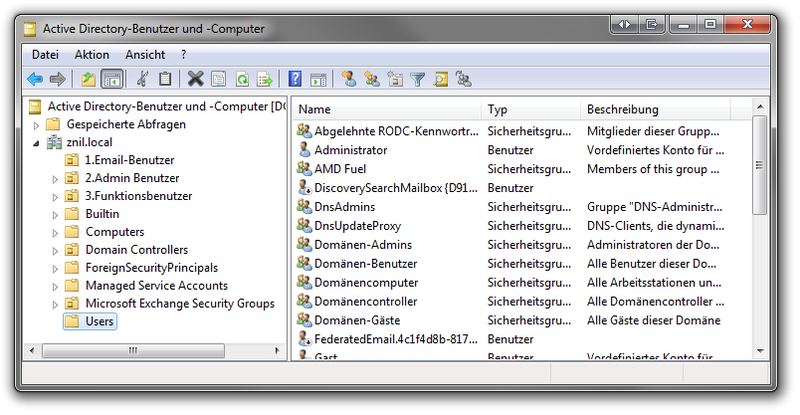800x415 pixels.
Task: Click the Up one level folder icon
Action: click(x=88, y=79)
